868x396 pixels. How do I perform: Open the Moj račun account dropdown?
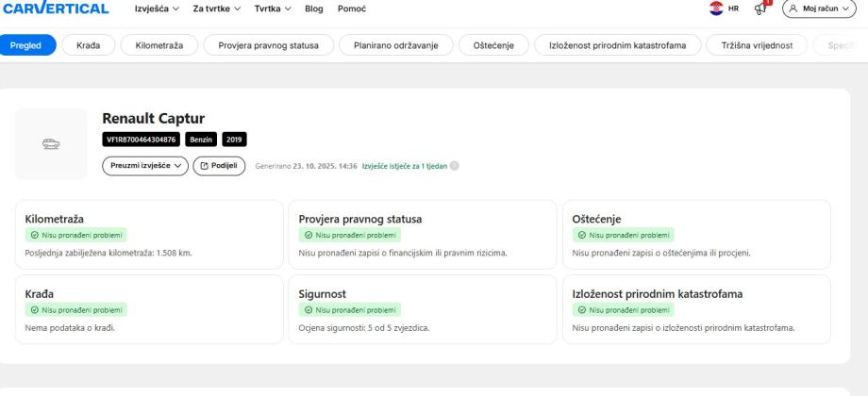(819, 8)
